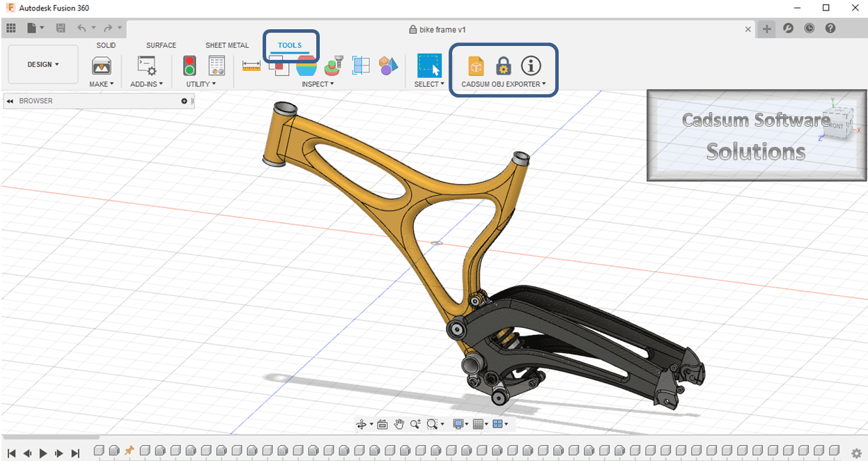Click the Cadsum OBJ export file icon
868x461 pixels.
pos(476,65)
